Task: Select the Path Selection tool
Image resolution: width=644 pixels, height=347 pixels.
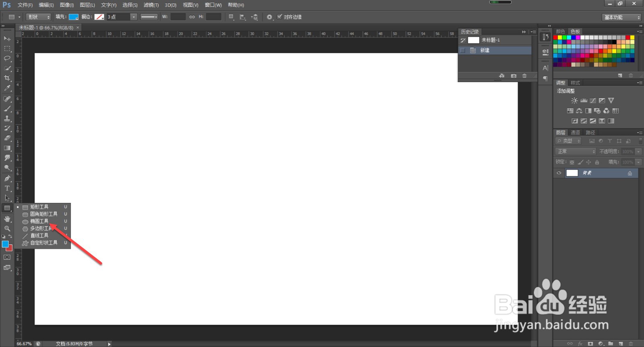Action: 7,198
